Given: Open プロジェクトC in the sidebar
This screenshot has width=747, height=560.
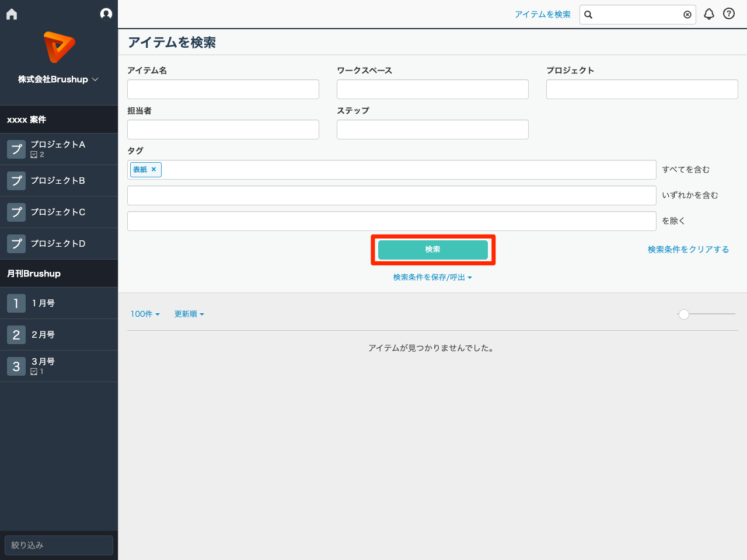Looking at the screenshot, I should [x=59, y=212].
